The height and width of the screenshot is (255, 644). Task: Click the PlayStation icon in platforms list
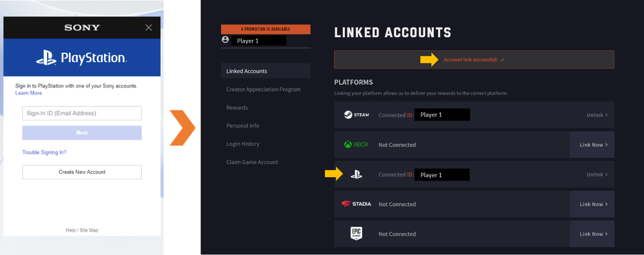356,175
